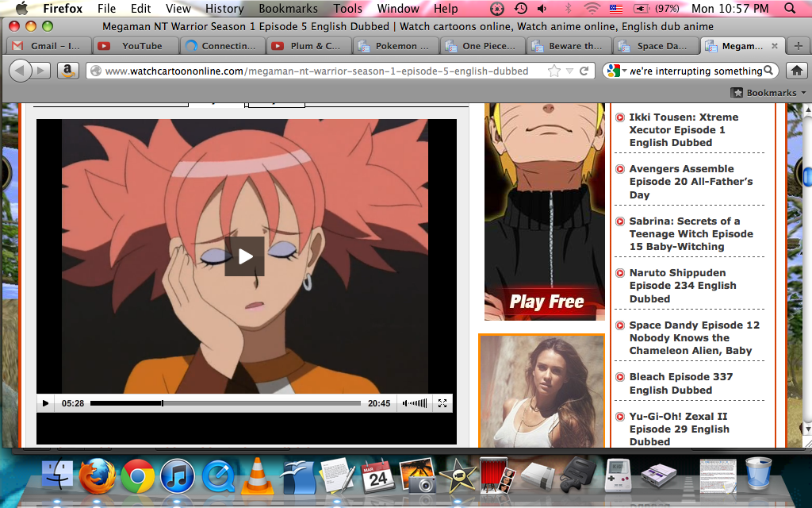The image size is (812, 508).
Task: Switch to the YouTube tab
Action: [x=136, y=46]
